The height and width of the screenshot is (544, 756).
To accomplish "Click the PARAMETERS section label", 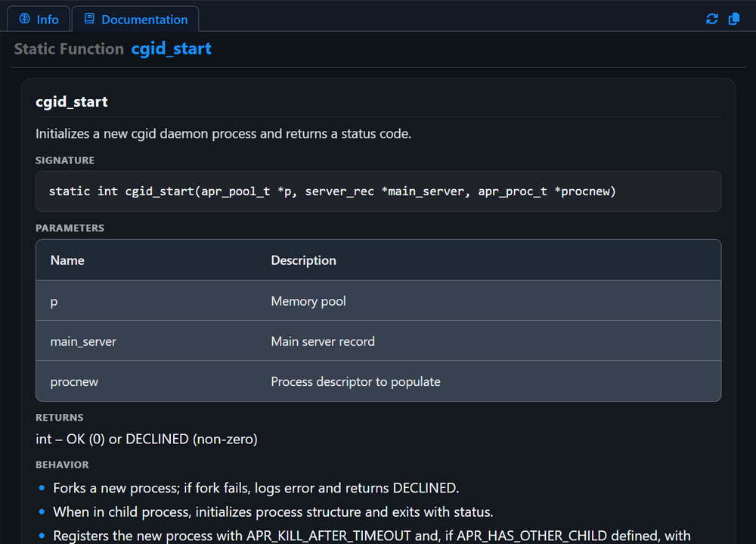I will pos(70,228).
